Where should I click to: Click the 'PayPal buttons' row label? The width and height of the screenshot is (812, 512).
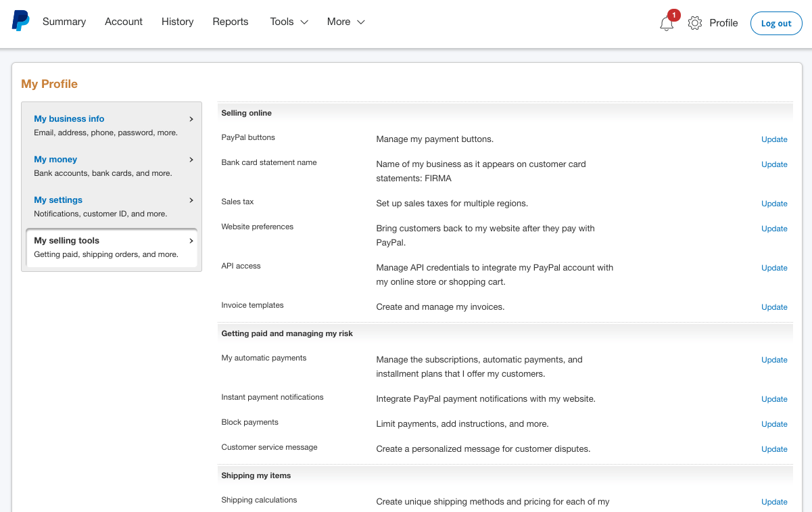pos(248,137)
